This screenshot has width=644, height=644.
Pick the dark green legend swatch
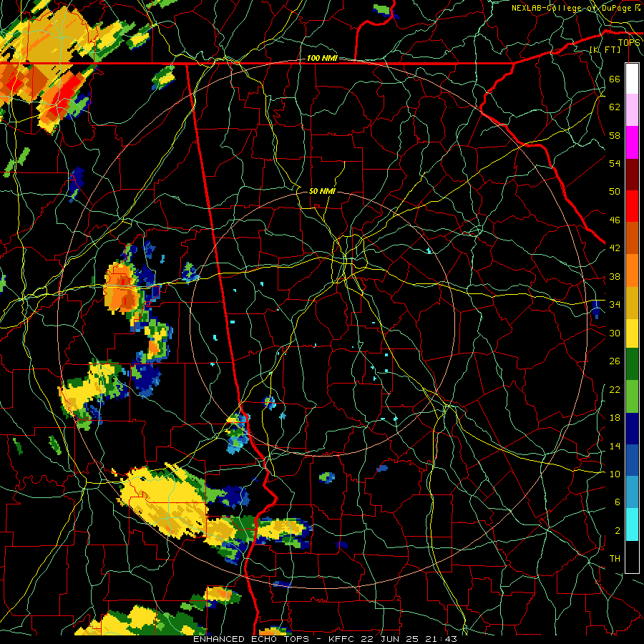(632, 364)
